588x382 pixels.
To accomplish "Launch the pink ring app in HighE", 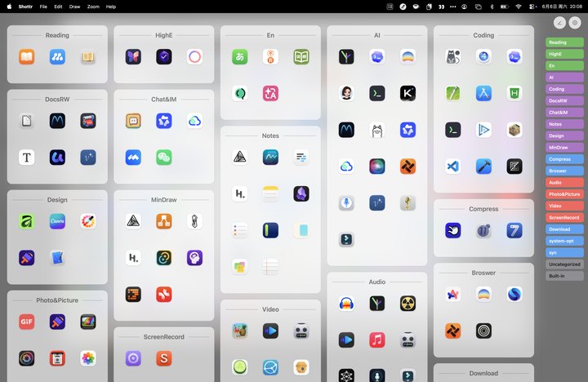I will (194, 56).
